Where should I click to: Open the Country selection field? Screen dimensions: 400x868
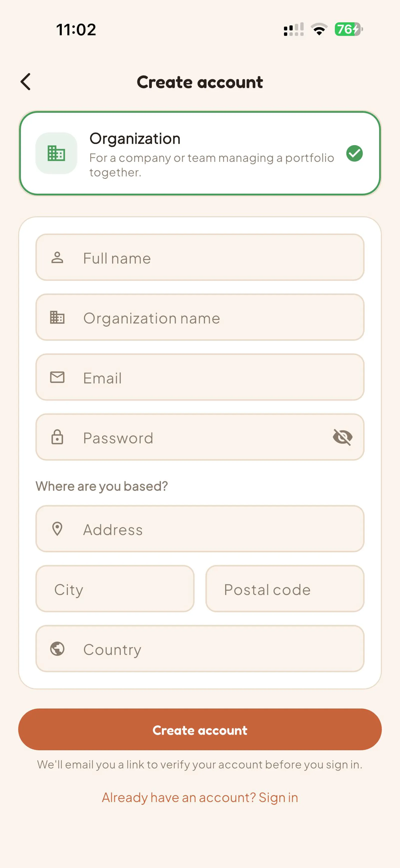tap(200, 649)
